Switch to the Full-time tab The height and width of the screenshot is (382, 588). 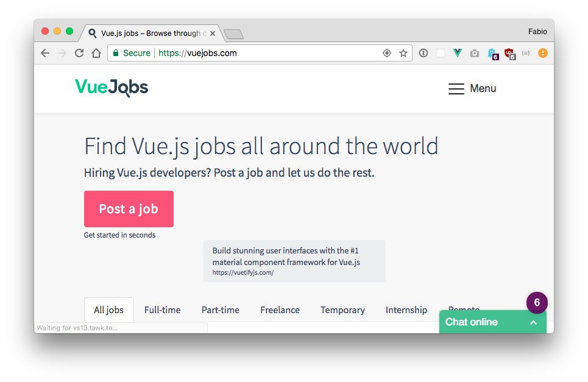(x=162, y=309)
